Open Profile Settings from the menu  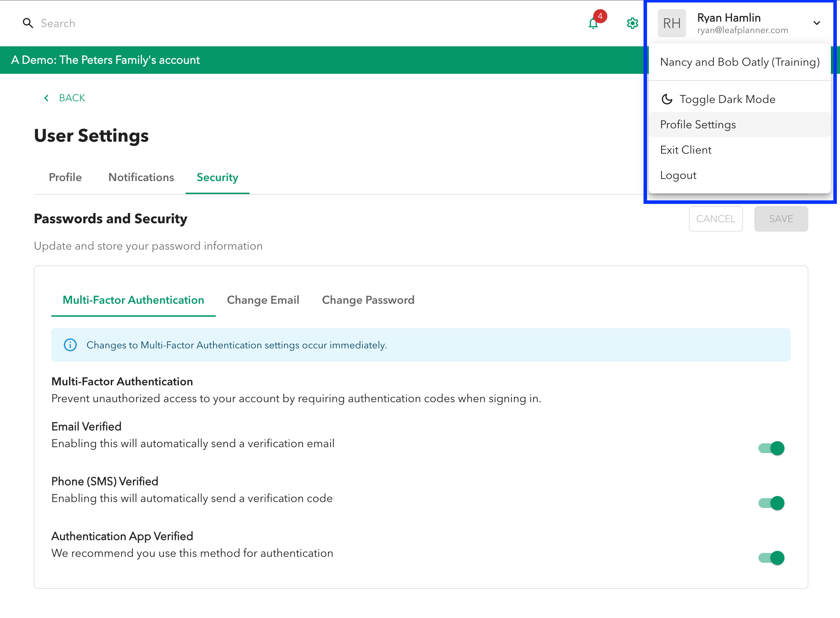pyautogui.click(x=739, y=124)
